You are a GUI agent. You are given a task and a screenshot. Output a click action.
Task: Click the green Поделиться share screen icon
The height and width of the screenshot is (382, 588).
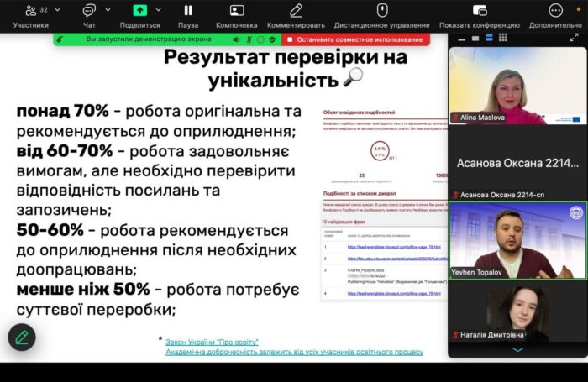click(139, 11)
